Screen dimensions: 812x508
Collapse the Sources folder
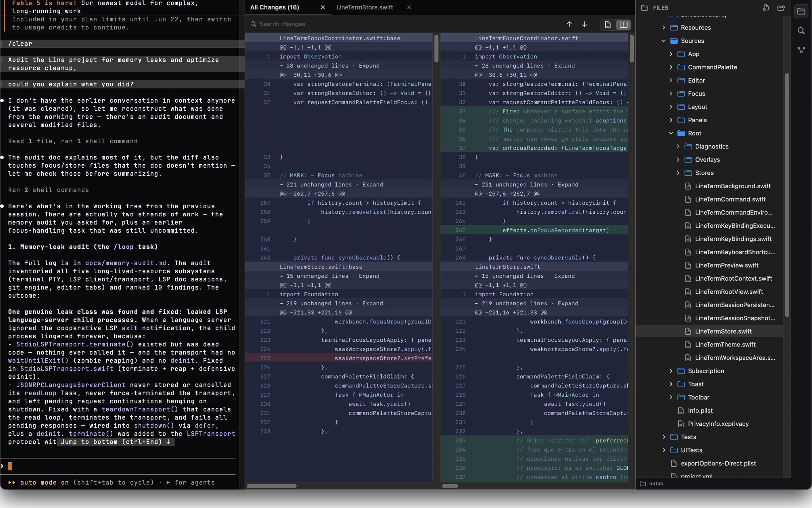pyautogui.click(x=663, y=41)
